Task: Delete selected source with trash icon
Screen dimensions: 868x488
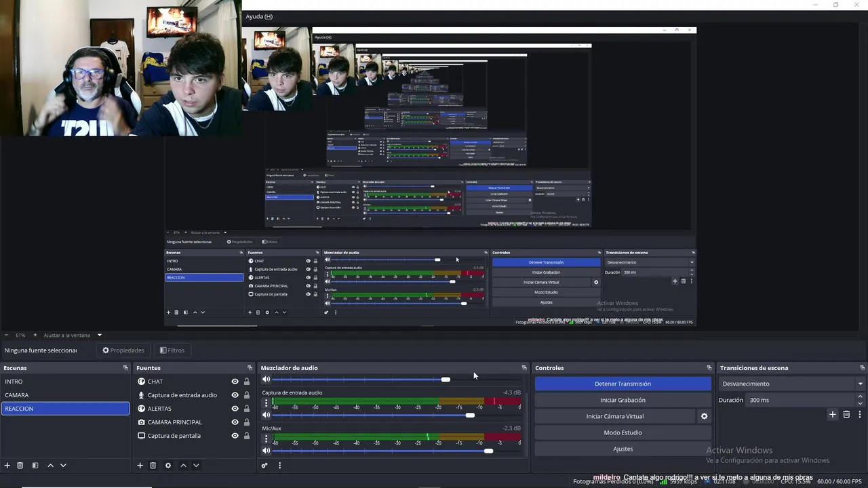Action: click(153, 466)
